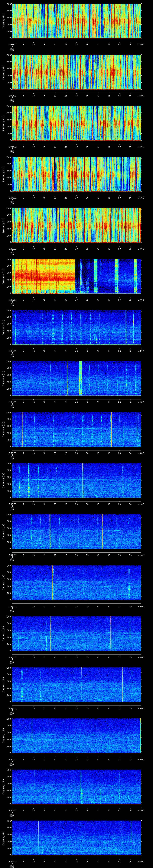Click 'Frequency (Hz)' axis label of 2:36:00 panel

pos(3,276)
